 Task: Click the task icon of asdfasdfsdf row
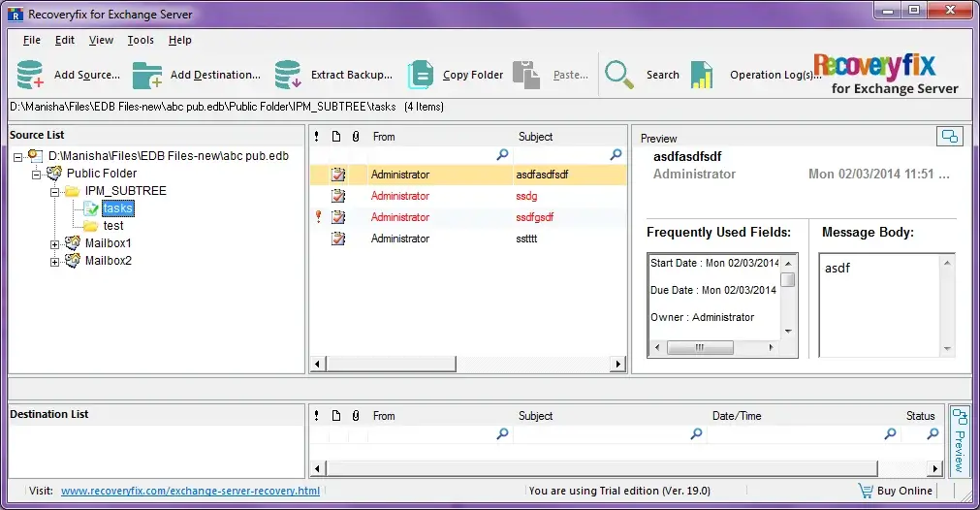click(338, 175)
